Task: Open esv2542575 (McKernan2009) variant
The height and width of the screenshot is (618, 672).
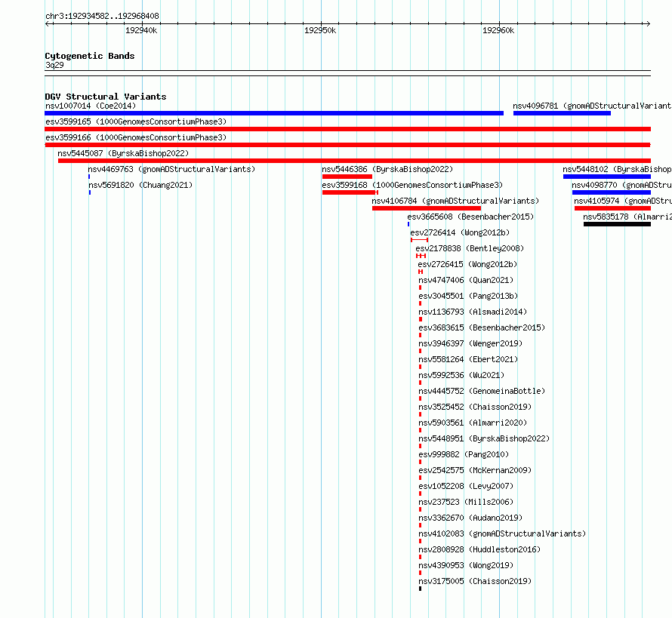Action: pyautogui.click(x=475, y=470)
